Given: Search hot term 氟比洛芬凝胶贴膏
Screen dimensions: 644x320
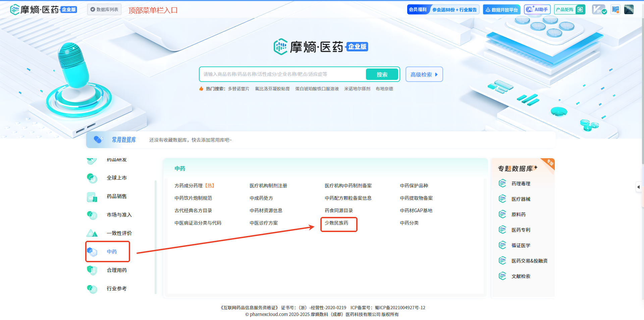Looking at the screenshot, I should (272, 89).
